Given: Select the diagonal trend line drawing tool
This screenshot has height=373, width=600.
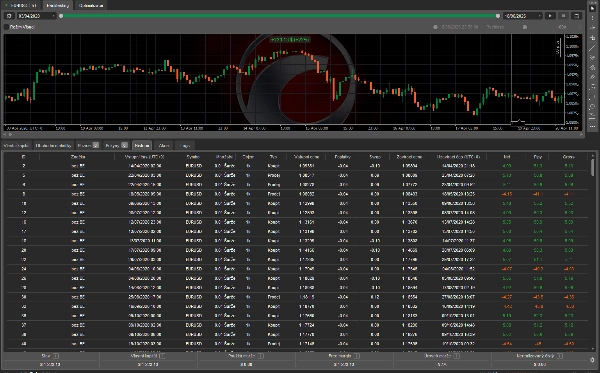Looking at the screenshot, I should tap(592, 48).
